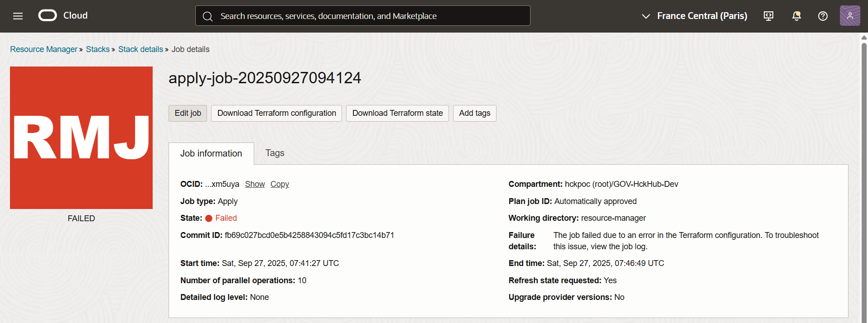Go to Resource Manager breadcrumb
The width and height of the screenshot is (868, 323).
(44, 49)
